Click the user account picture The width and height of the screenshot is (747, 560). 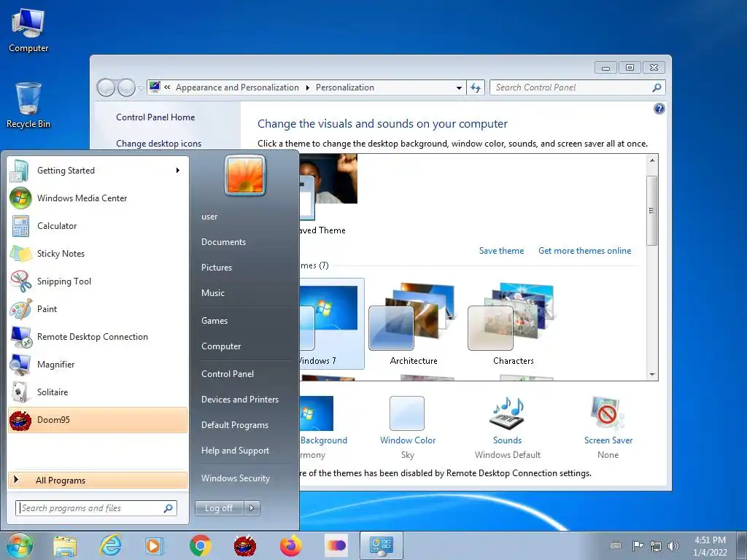click(x=245, y=175)
